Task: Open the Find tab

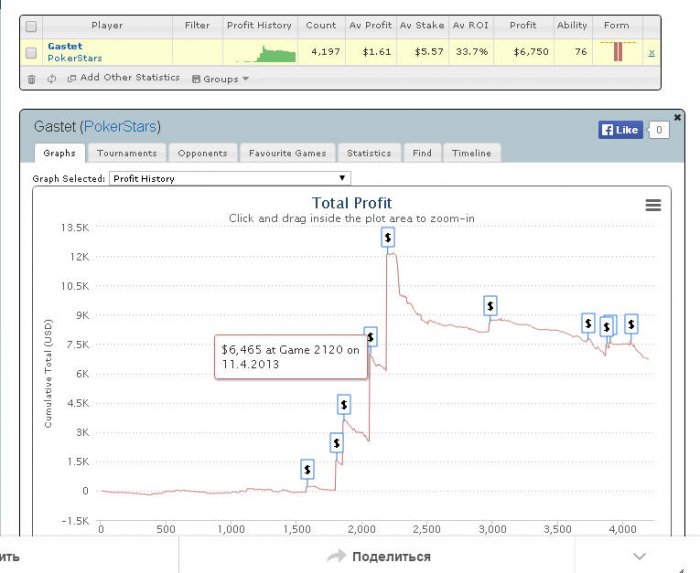Action: tap(422, 153)
